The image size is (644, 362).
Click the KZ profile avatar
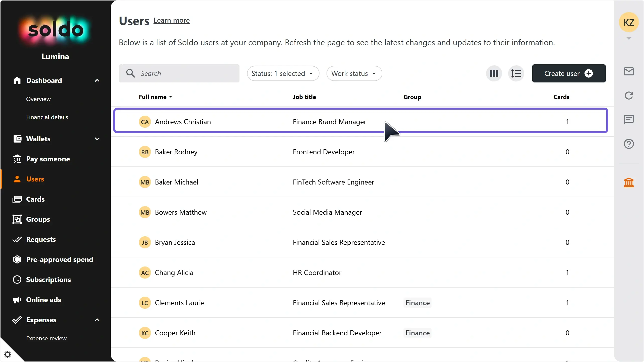629,22
